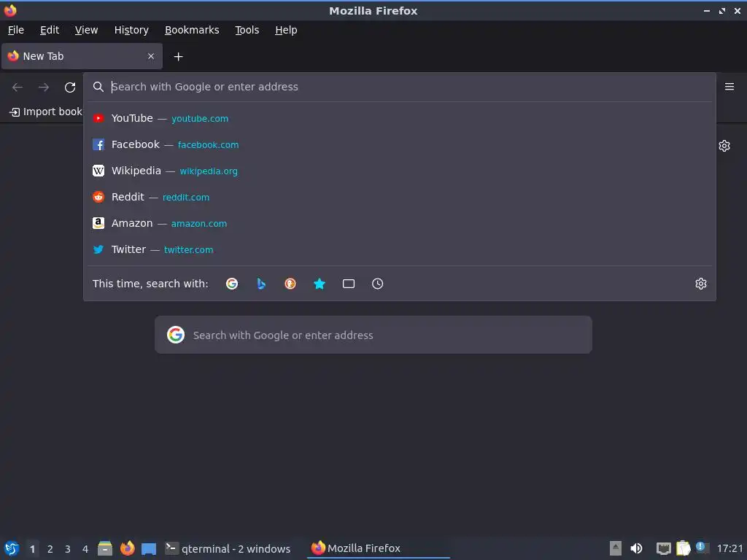Screen dimensions: 747x560
Task: Click the magnifier icon in address bar
Action: pos(98,87)
